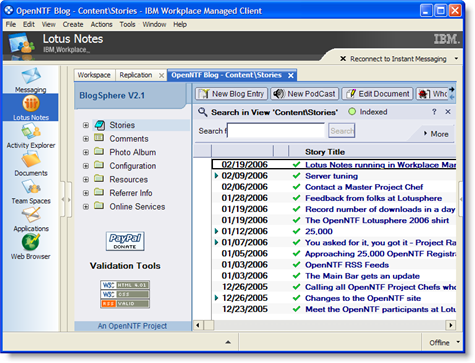
Task: Open the Tools menu
Action: tap(127, 24)
